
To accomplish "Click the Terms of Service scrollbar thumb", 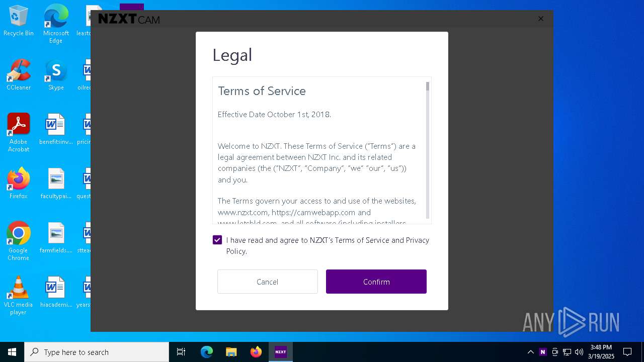I will [428, 86].
